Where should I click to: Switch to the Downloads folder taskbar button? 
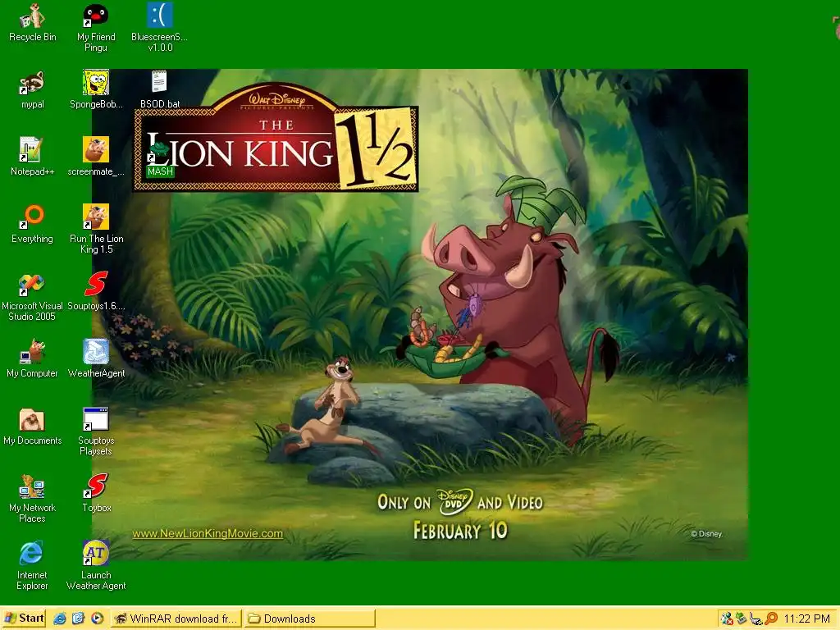pyautogui.click(x=310, y=619)
